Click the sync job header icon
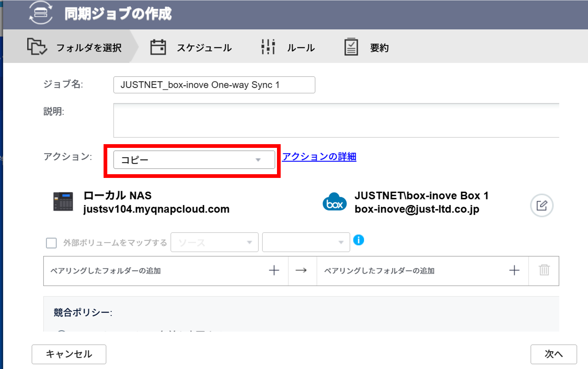The image size is (588, 369). (x=41, y=13)
